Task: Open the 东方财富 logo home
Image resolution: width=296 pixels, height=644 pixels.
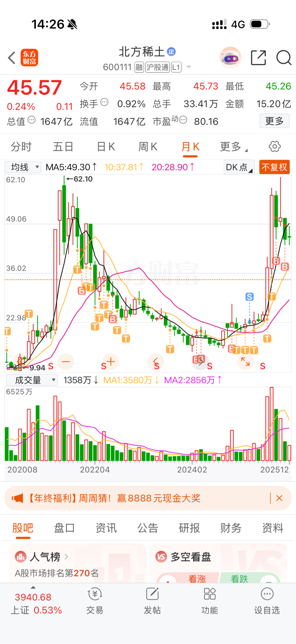Action: click(x=29, y=58)
